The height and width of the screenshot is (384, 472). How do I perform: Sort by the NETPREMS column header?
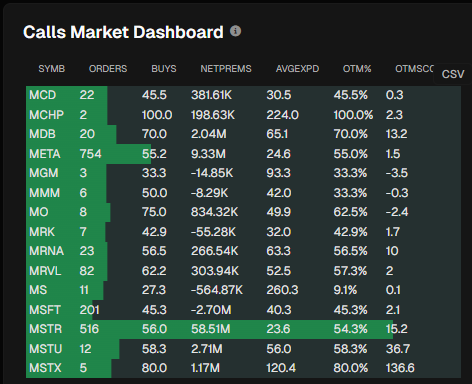[226, 69]
